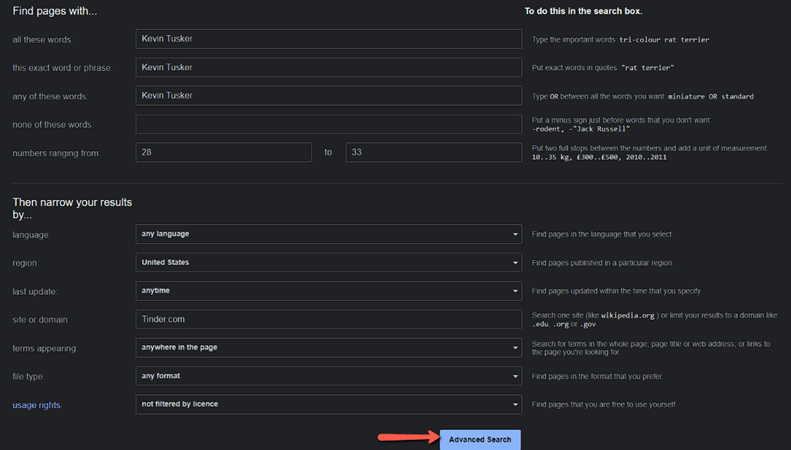
Task: Open the language dropdown set to any language
Action: click(x=328, y=234)
